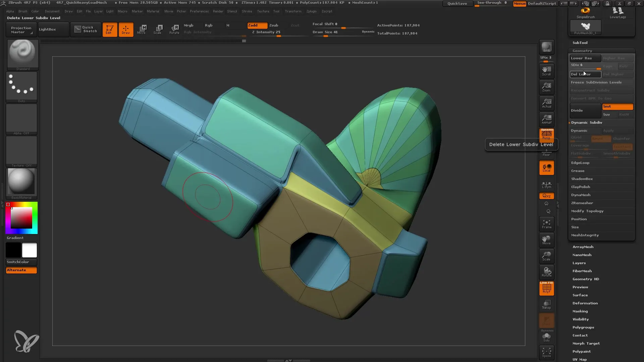Select the PolyMesh3D_1 tool thumbnail
Screen dimensions: 644x362
[x=586, y=27]
